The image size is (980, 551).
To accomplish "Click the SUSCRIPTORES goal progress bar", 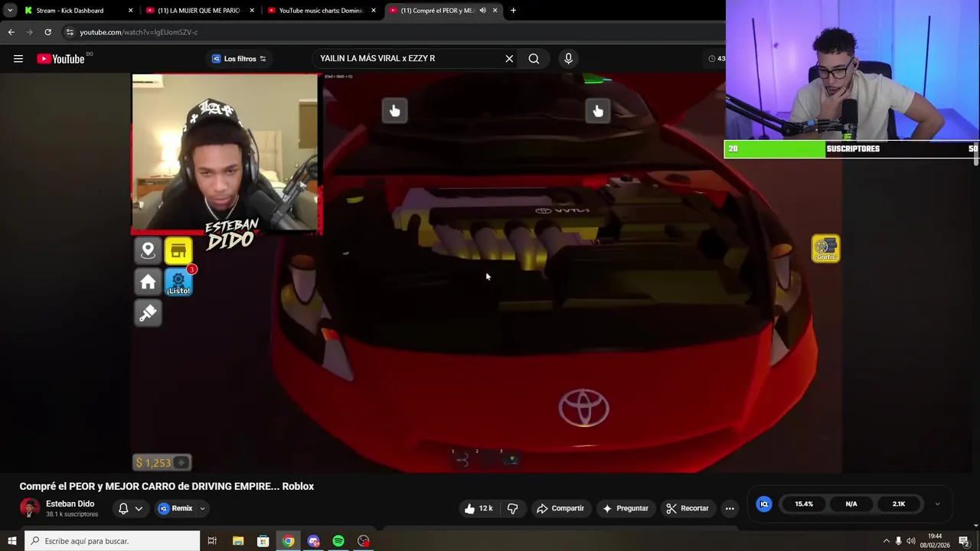I will tap(851, 148).
